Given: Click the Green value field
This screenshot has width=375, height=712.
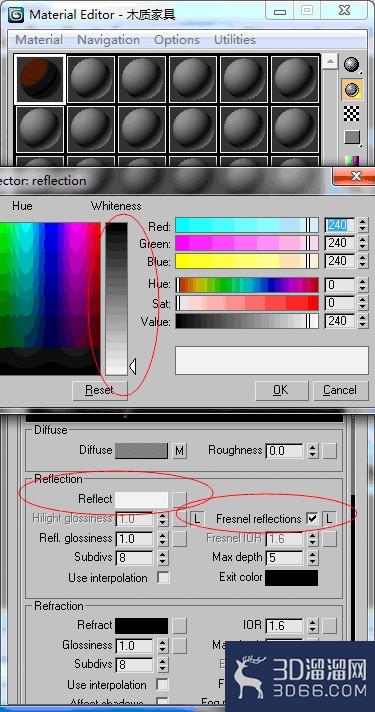Looking at the screenshot, I should click(x=340, y=243).
